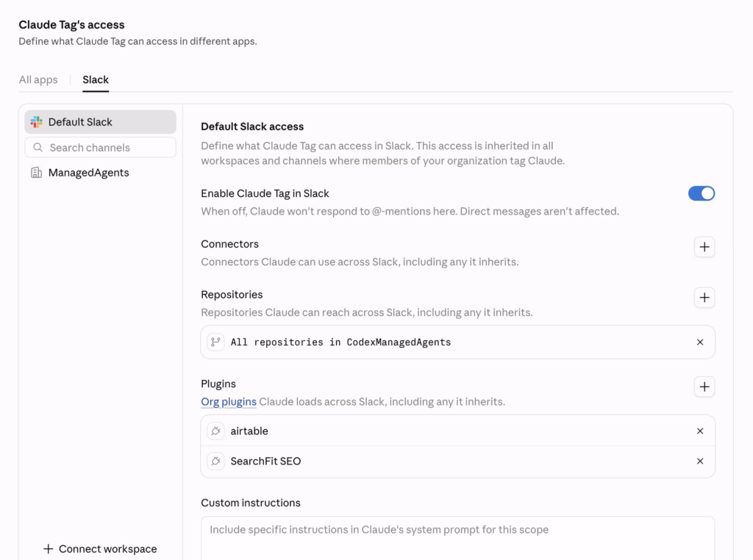Disable the Enable Claude Tag in Slack toggle
This screenshot has height=560, width=753.
click(x=701, y=193)
